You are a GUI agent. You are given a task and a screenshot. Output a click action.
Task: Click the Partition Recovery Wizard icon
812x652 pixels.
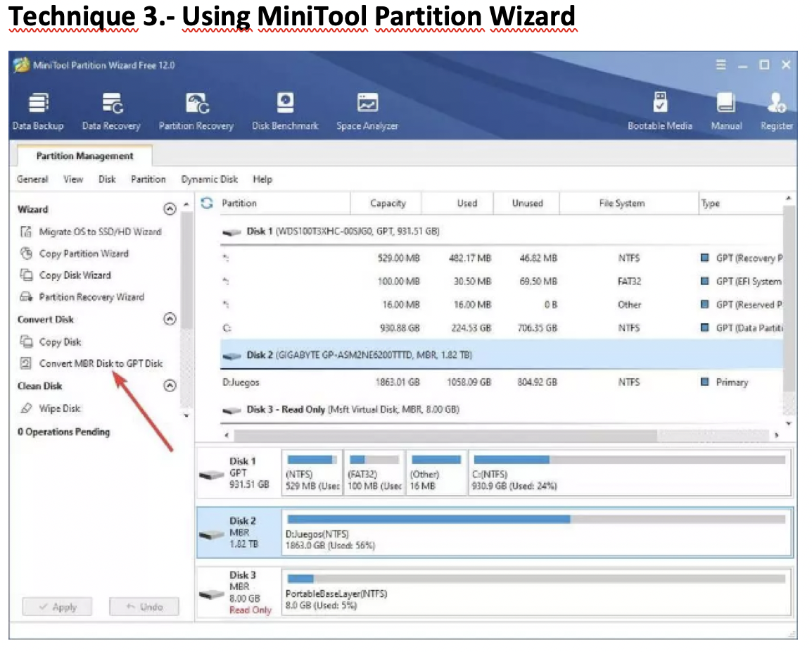click(x=26, y=296)
